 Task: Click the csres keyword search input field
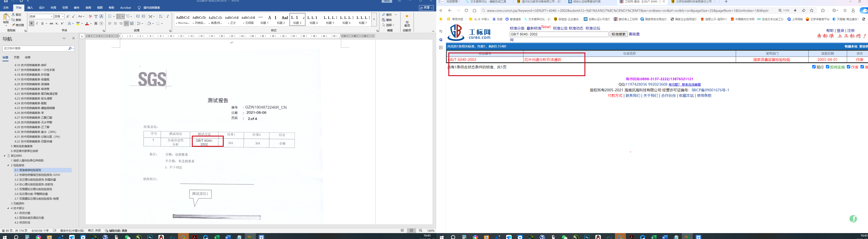(x=559, y=34)
